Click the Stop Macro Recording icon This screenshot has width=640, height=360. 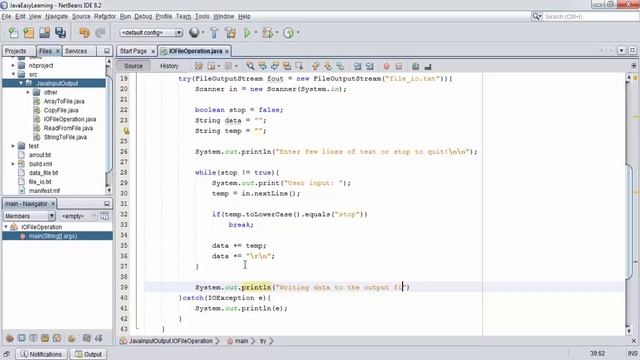[x=399, y=66]
